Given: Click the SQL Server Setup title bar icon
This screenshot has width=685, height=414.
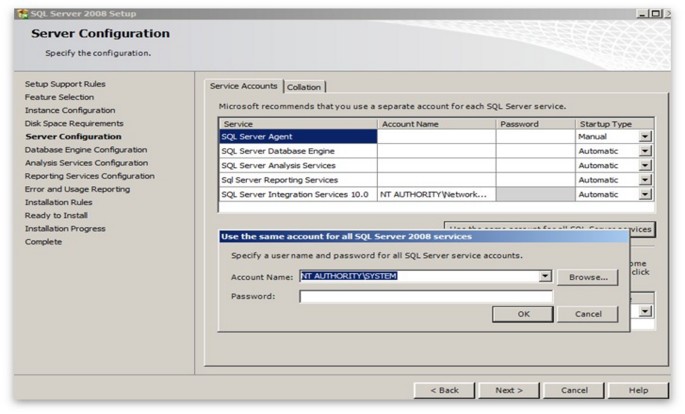Looking at the screenshot, I should [x=22, y=14].
